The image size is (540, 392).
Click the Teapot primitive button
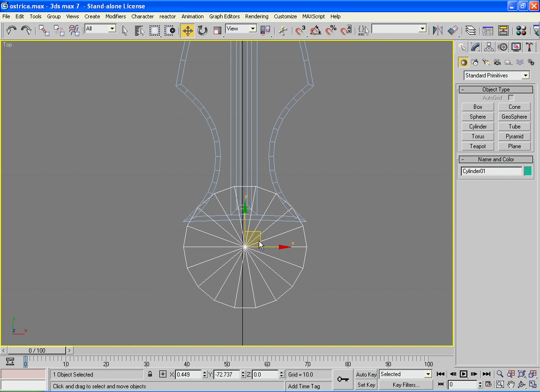click(x=478, y=146)
